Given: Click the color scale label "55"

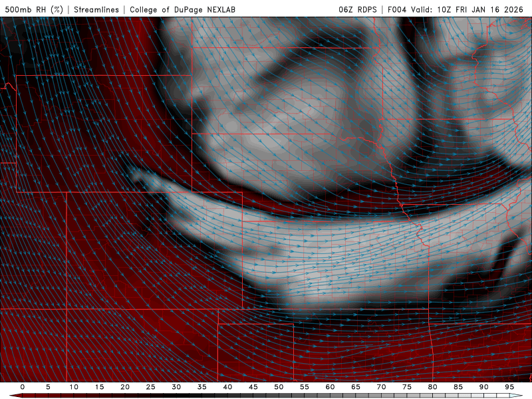Looking at the screenshot, I should click(x=305, y=387).
